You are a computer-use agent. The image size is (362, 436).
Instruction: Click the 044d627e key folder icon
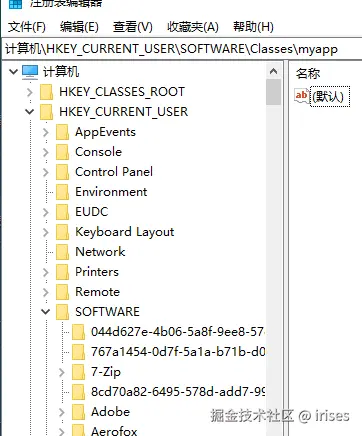point(78,332)
